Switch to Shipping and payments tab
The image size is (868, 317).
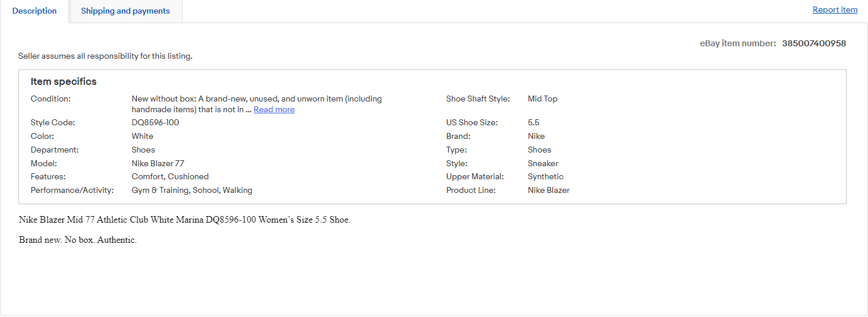coord(125,11)
